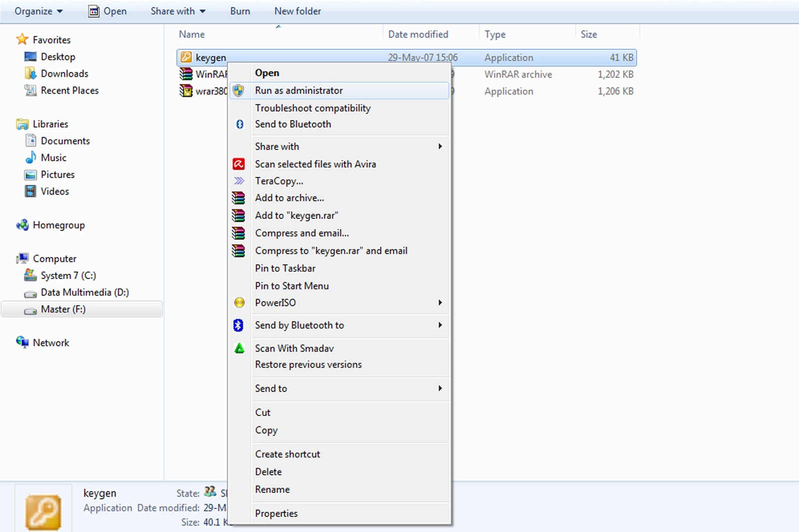Image resolution: width=799 pixels, height=532 pixels.
Task: Click the PowerISO disc icon
Action: coord(239,302)
